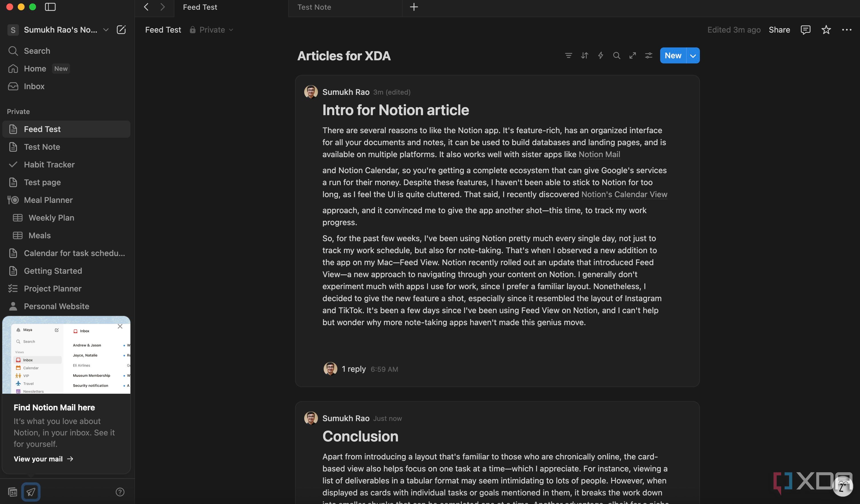This screenshot has width=860, height=504.
Task: Open Home in the sidebar
Action: [x=66, y=69]
